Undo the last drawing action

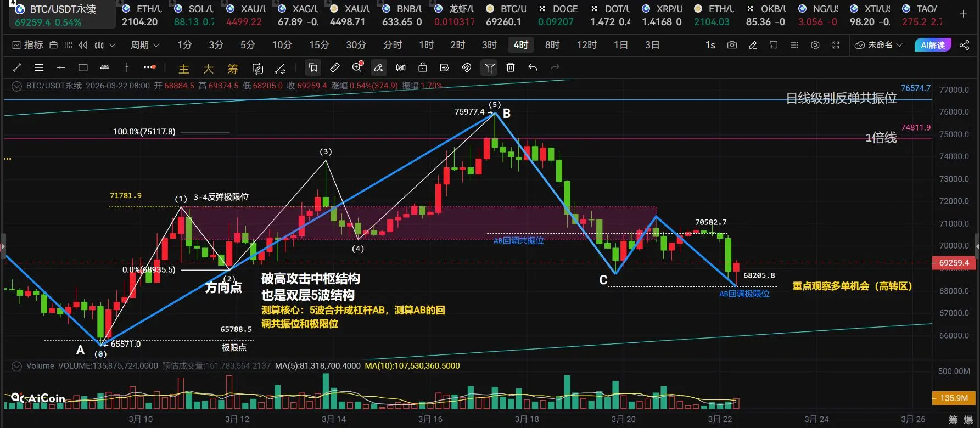pyautogui.click(x=533, y=67)
